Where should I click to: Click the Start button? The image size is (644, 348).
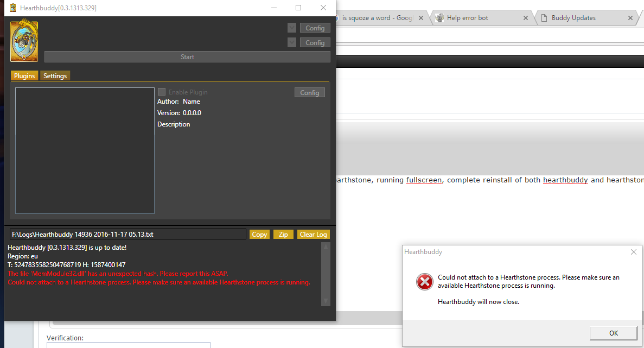(x=187, y=57)
